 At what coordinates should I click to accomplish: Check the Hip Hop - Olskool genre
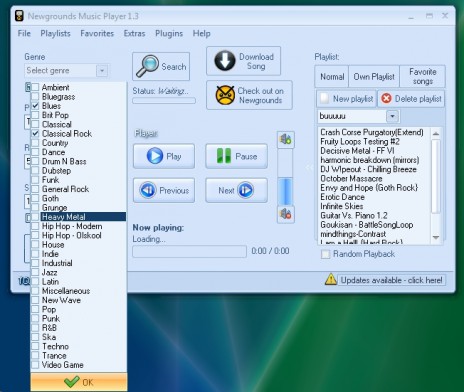pyautogui.click(x=35, y=235)
